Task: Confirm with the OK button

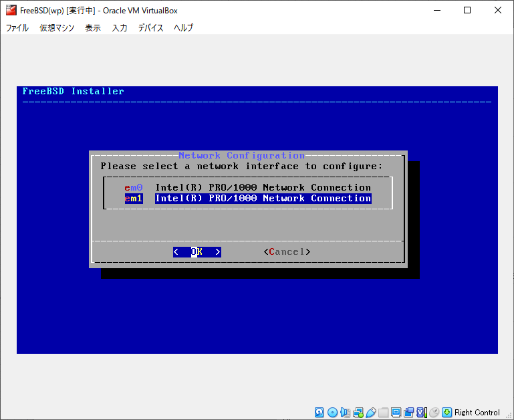Action: pos(197,251)
